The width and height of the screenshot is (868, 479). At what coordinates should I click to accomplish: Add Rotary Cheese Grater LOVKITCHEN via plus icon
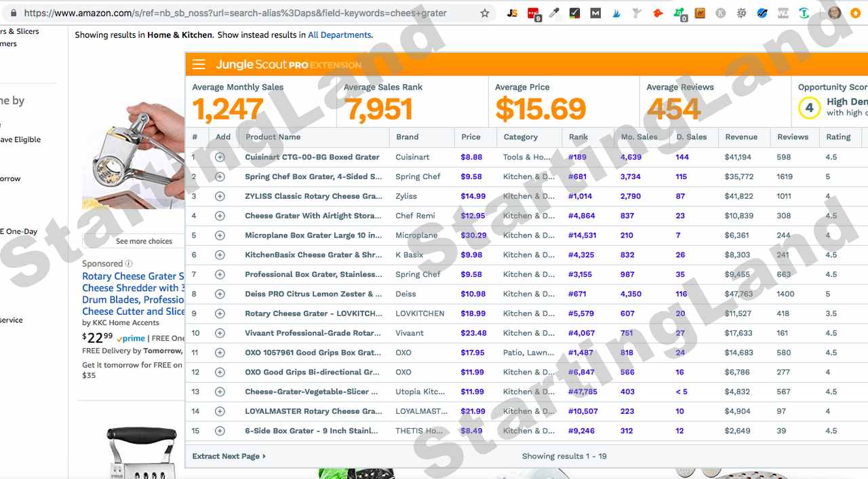[x=220, y=313]
